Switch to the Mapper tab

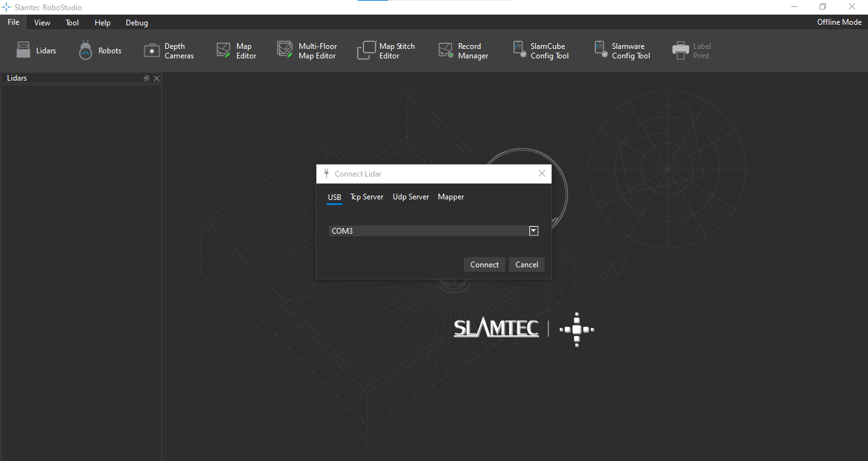pyautogui.click(x=451, y=197)
